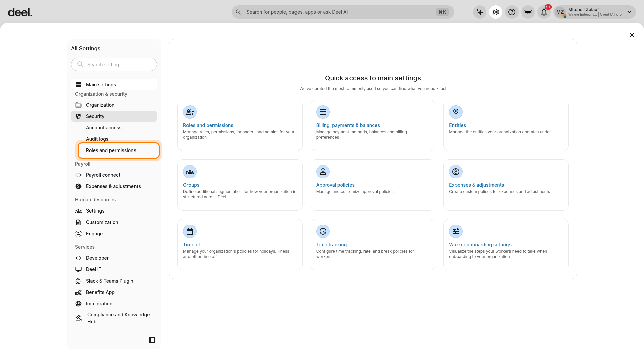Click the Roles and permissions card link
This screenshot has width=644, height=362.
(x=208, y=125)
